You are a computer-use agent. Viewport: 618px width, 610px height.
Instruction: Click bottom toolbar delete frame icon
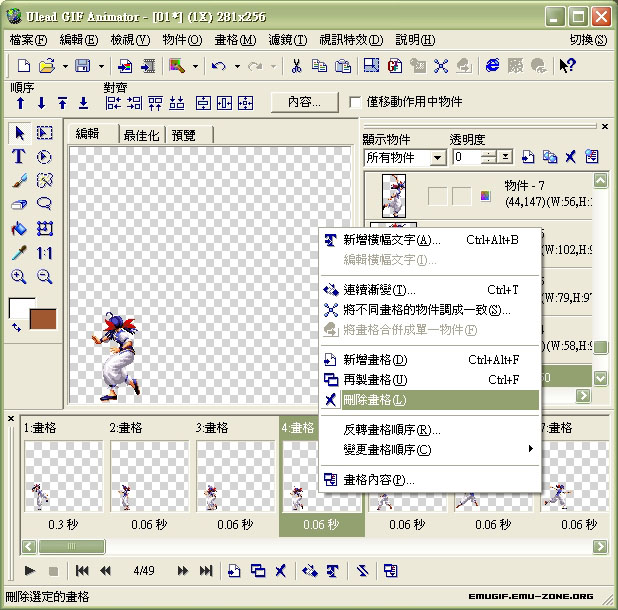(x=281, y=570)
